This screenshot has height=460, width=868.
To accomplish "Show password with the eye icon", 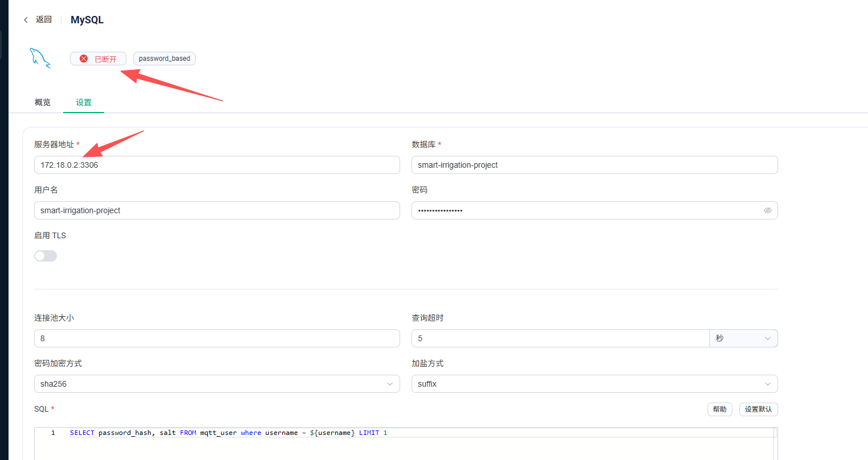I will pyautogui.click(x=767, y=210).
